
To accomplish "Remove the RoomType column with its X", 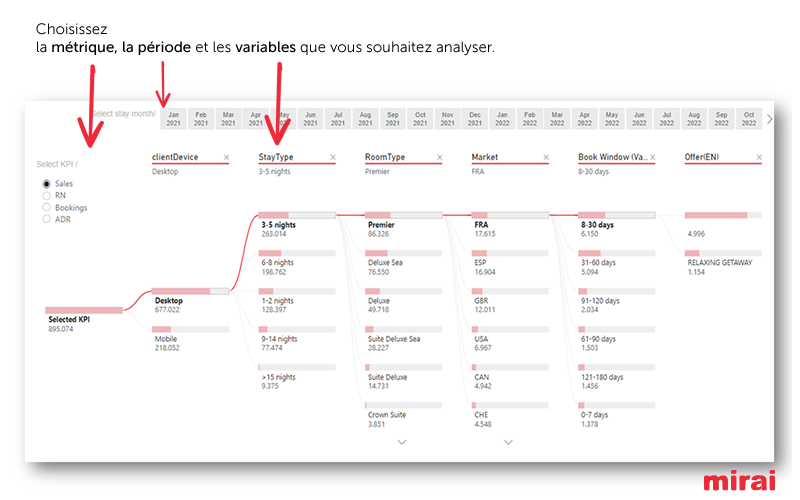I will (x=439, y=158).
